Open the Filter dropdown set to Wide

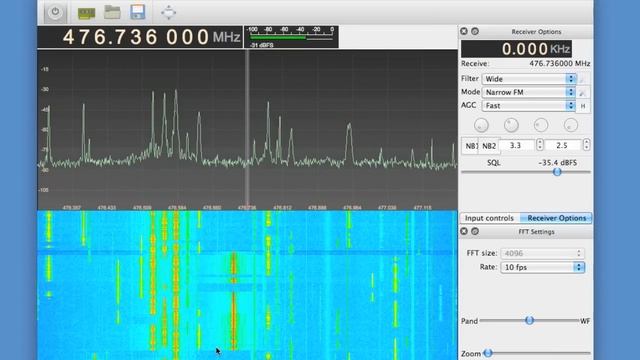pyautogui.click(x=529, y=79)
